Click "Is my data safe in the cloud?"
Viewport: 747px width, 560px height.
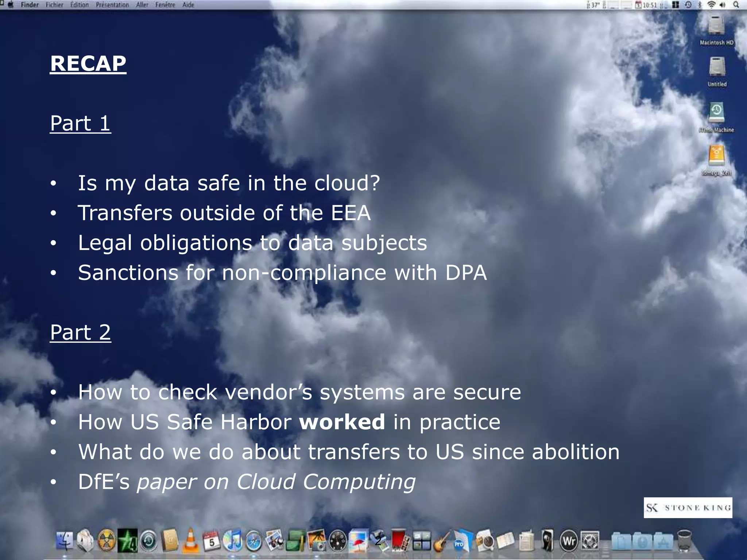click(229, 183)
